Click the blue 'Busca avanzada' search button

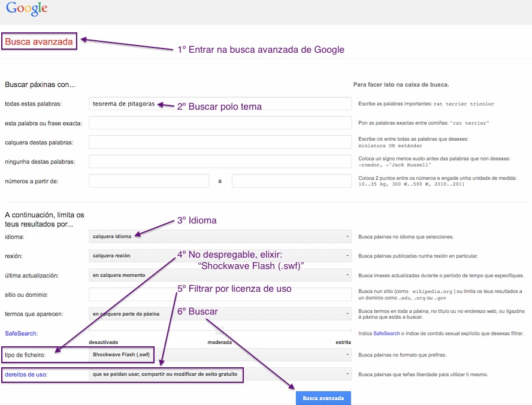[323, 397]
